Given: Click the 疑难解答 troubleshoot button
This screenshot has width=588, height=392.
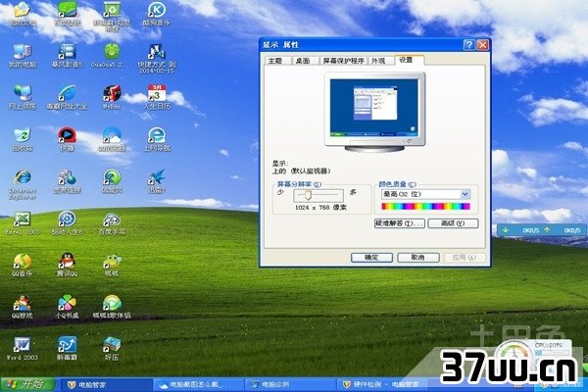Looking at the screenshot, I should coord(400,223).
